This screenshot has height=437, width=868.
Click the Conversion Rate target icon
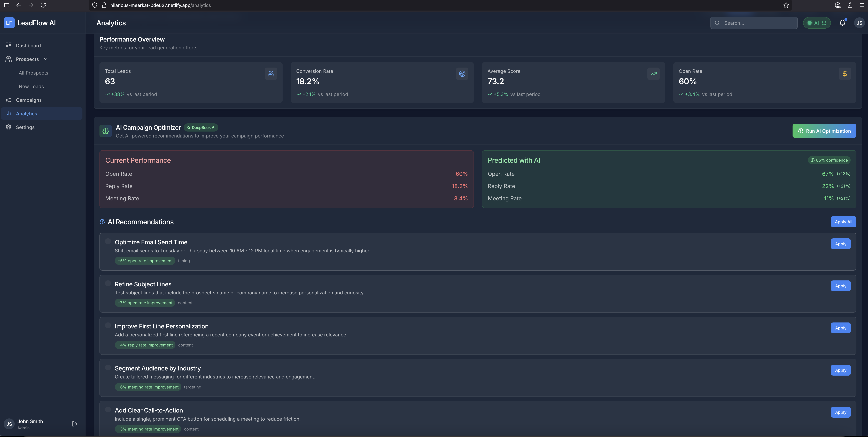(462, 74)
